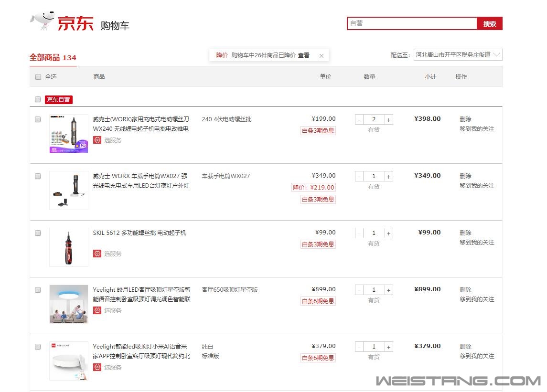Viewport: 547px width, 392px height.
Task: Select the SKIL 5612 item checkbox
Action: tap(38, 233)
